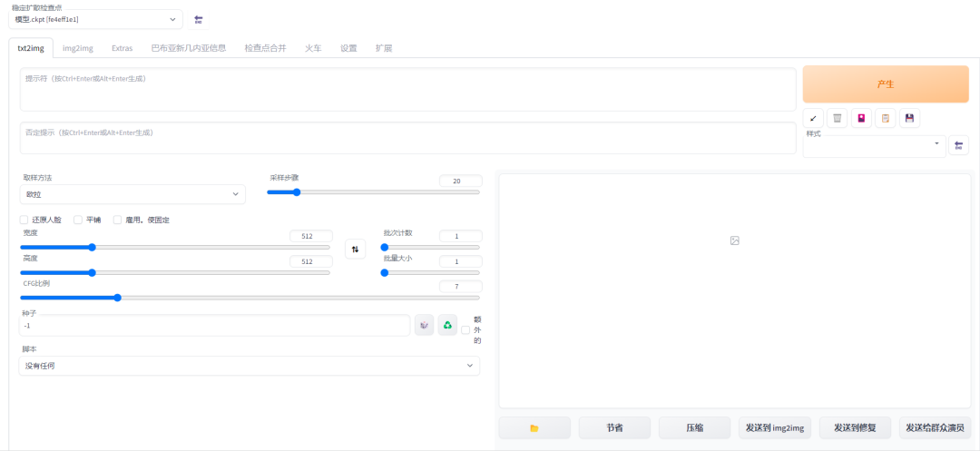The image size is (980, 451).
Task: Click the green recycle reuse seed icon
Action: tap(447, 325)
